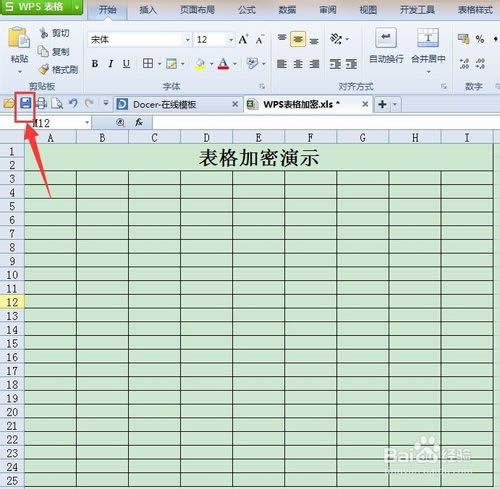Click the Increase font size icon
This screenshot has width=500, height=489.
(x=243, y=39)
